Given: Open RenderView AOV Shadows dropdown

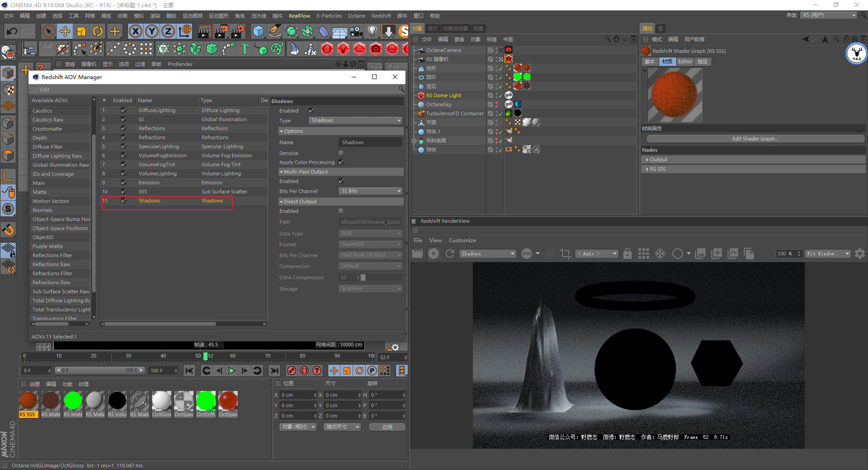Looking at the screenshot, I should [488, 254].
